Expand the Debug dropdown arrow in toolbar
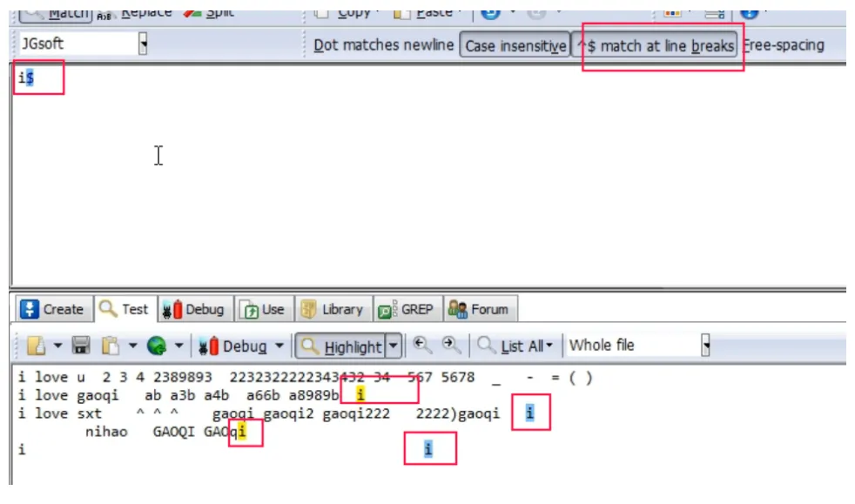The width and height of the screenshot is (855, 504). pyautogui.click(x=279, y=346)
